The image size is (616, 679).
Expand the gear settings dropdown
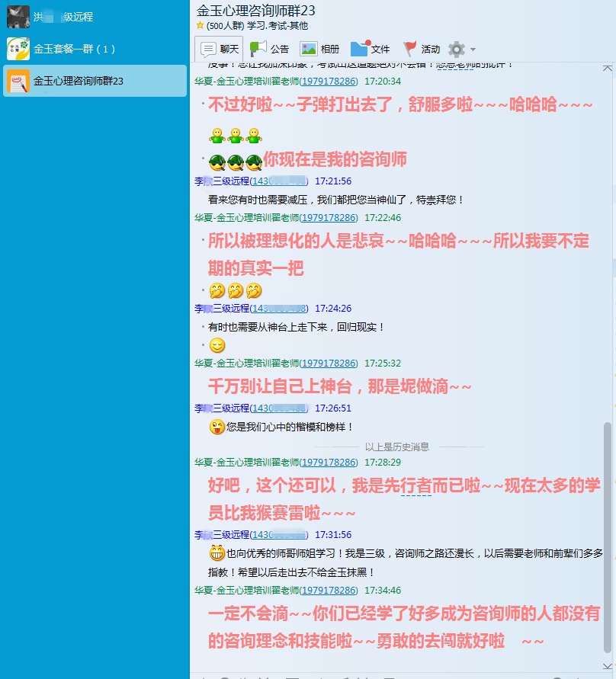coord(462,49)
